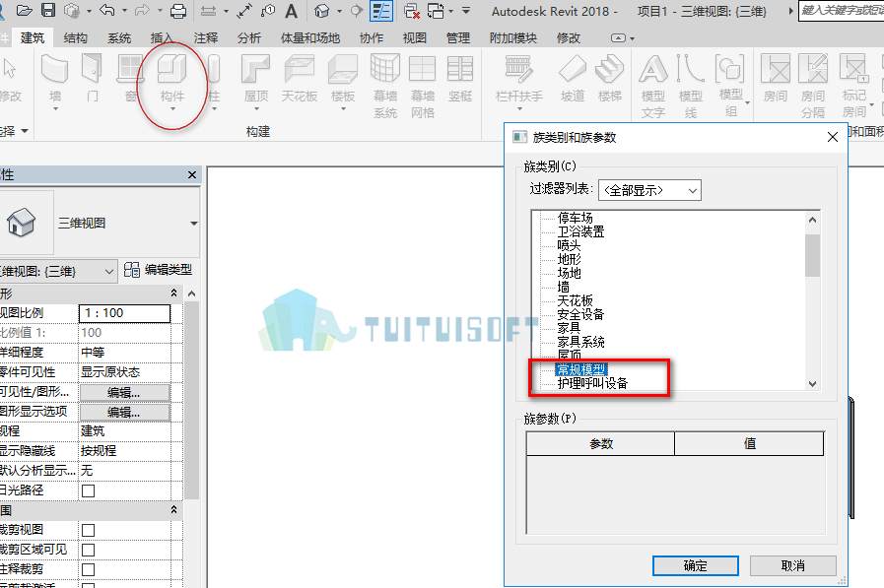The image size is (884, 588).
Task: Open the quick access toolbar customize arrow
Action: coord(466,11)
